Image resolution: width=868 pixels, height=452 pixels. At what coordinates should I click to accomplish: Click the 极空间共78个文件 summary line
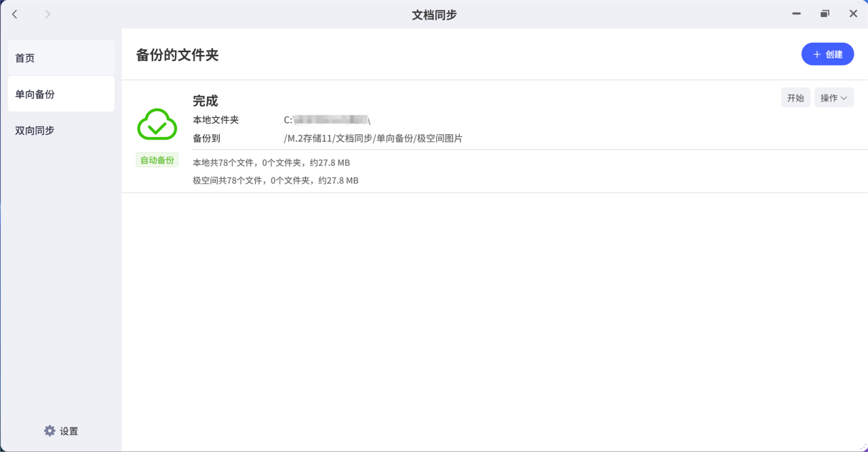point(275,180)
